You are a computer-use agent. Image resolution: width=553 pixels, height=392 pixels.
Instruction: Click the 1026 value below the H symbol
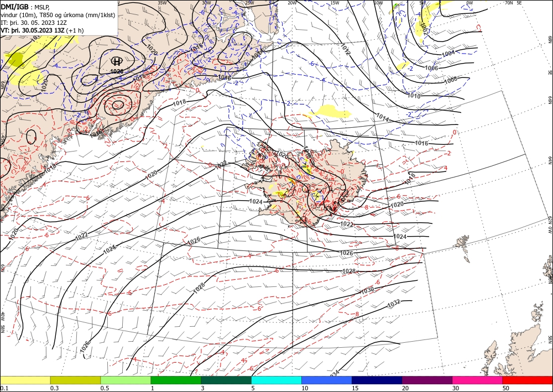point(117,71)
